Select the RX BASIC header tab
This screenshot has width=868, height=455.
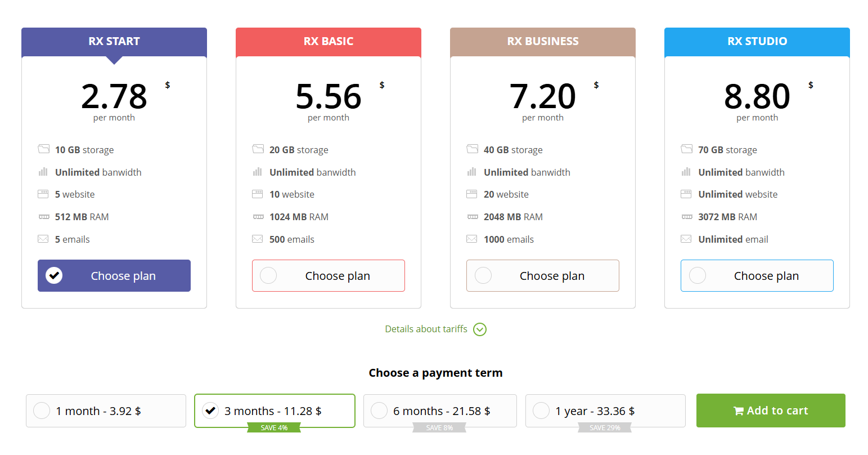[329, 42]
